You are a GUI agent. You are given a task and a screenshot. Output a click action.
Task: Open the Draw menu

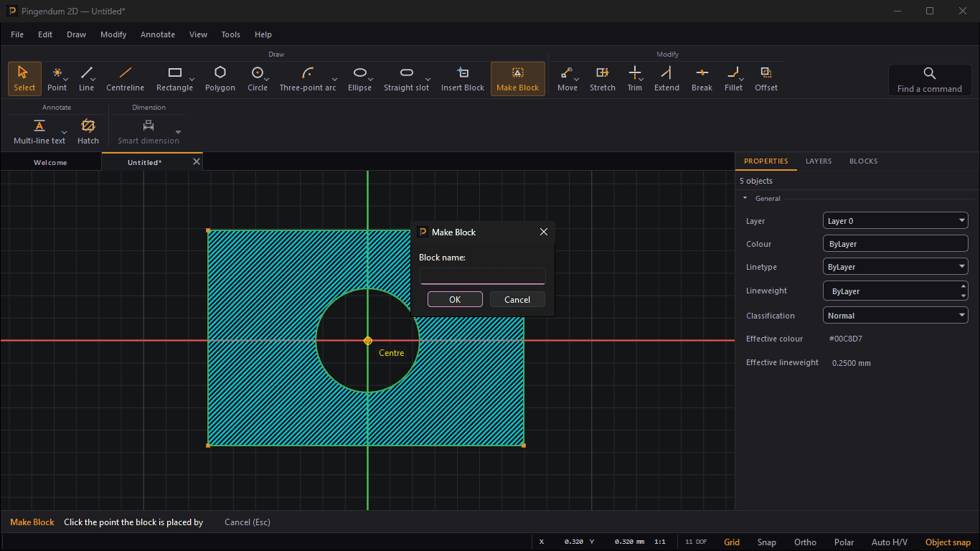pos(76,34)
